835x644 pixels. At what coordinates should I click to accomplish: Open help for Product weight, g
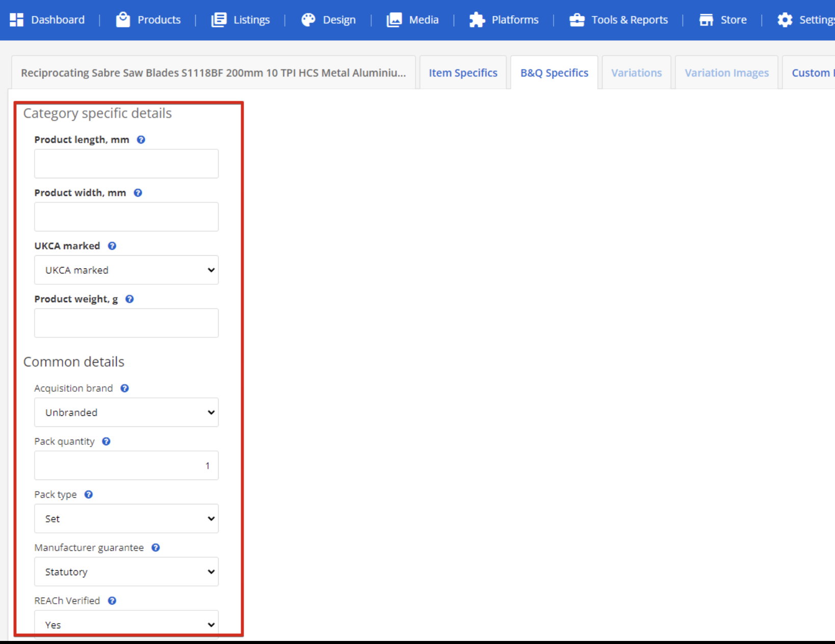click(129, 299)
